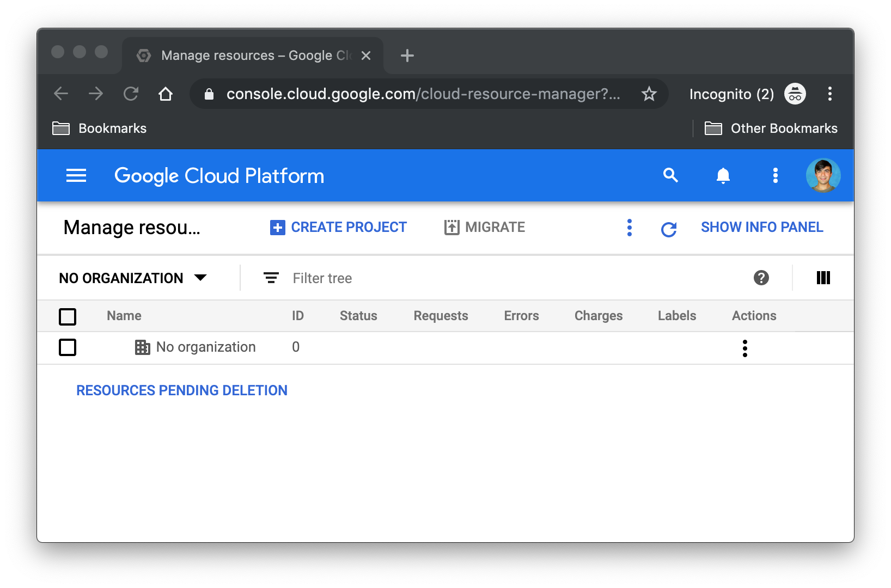Viewport: 891px width, 588px height.
Task: Click the Manage resou... page heading
Action: (x=132, y=228)
